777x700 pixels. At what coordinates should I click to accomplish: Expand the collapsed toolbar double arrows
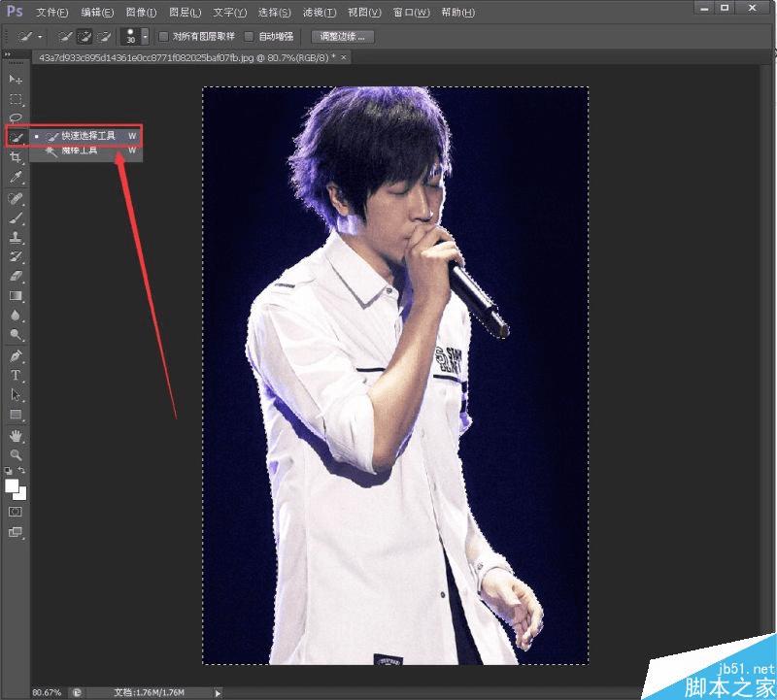point(7,54)
